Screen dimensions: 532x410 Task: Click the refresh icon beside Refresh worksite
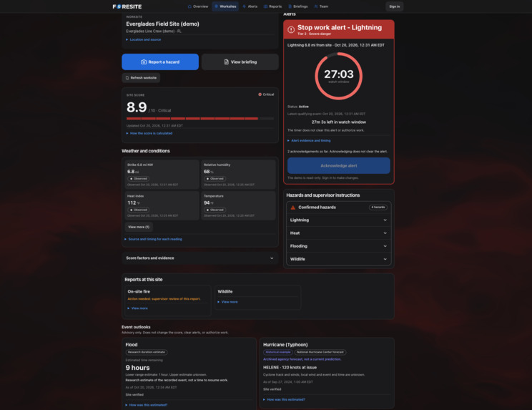click(x=127, y=78)
